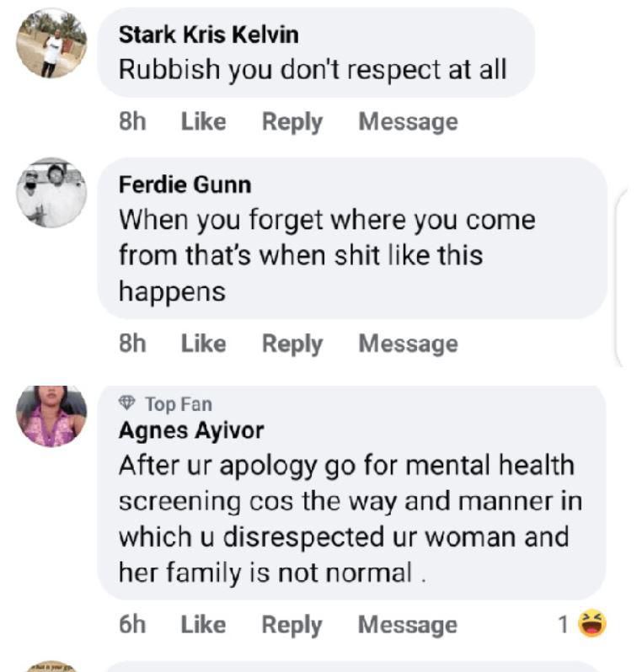Open the Agnes Ayivor name link
The image size is (642, 672).
click(191, 430)
